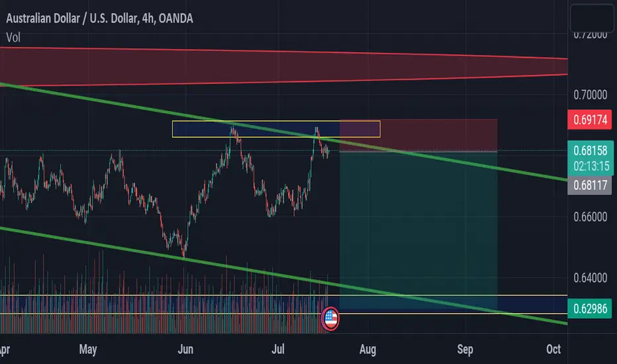Viewport: 617px width, 364px height.
Task: Select the green 0.62986 price label
Action: (x=591, y=308)
